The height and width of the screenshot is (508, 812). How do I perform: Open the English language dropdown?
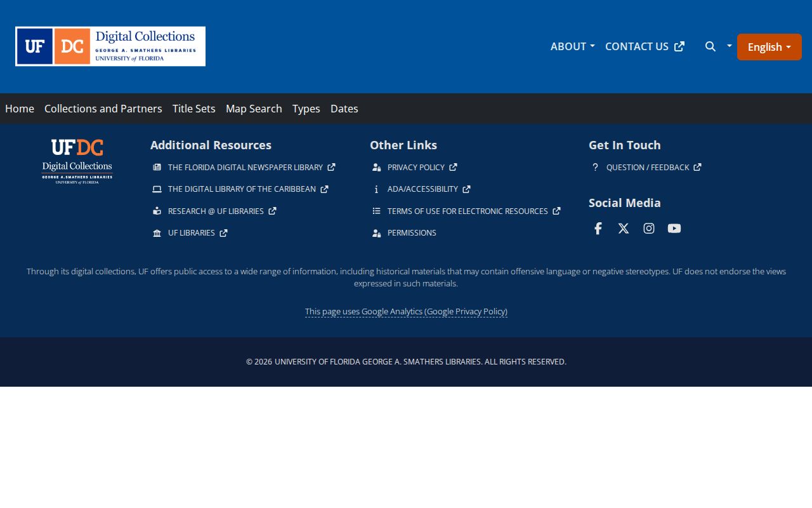[769, 47]
